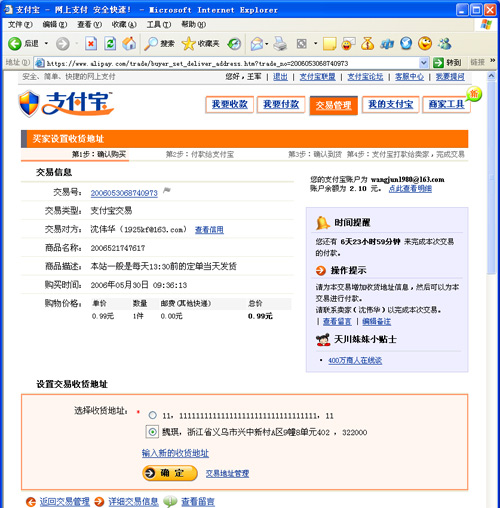Image resolution: width=500 pixels, height=508 pixels.
Task: Open the 输入新的收货地址 link
Action: [x=175, y=453]
